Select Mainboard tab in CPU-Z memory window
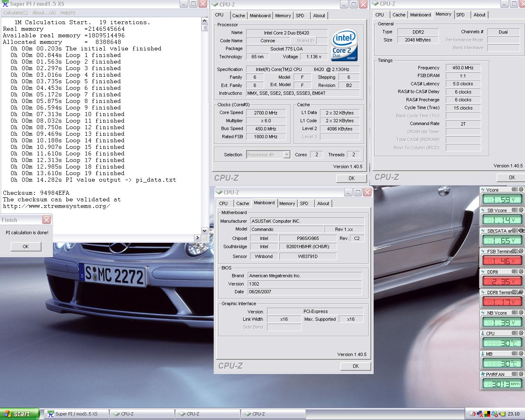Image resolution: width=525 pixels, height=420 pixels. pos(420,15)
